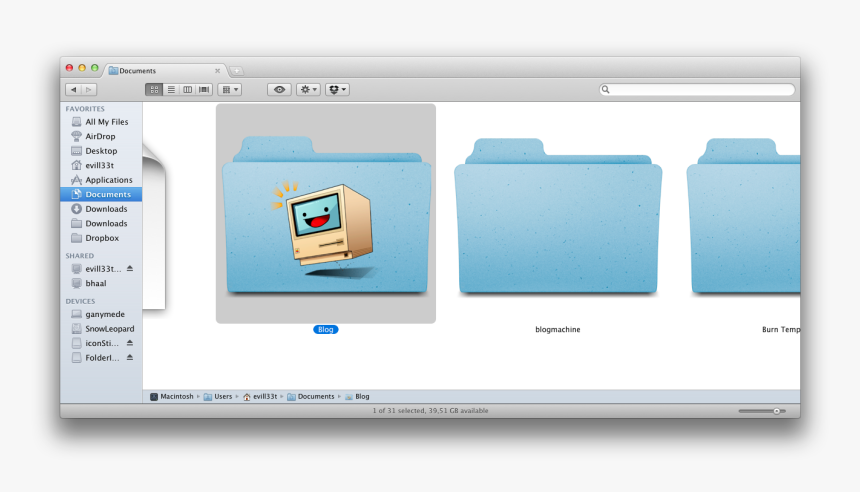The height and width of the screenshot is (492, 860).
Task: Open AirDrop in sidebar
Action: (x=101, y=136)
